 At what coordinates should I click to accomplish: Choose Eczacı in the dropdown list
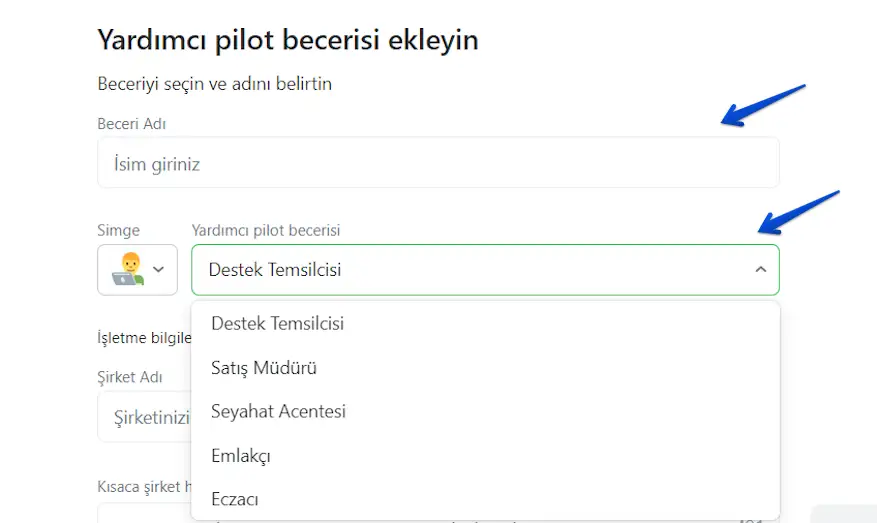pos(235,498)
